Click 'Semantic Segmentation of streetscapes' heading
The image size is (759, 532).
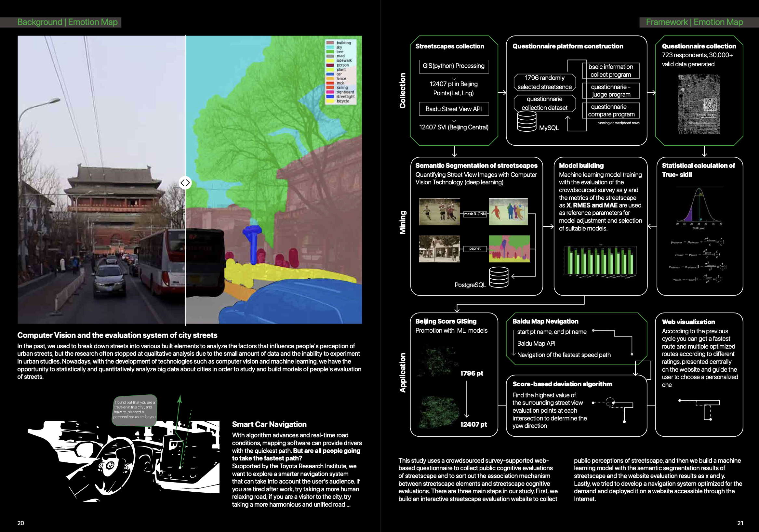coord(476,166)
